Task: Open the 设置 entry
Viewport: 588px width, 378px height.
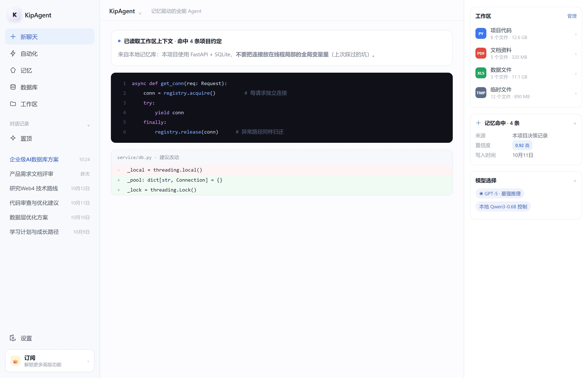Action: tap(50, 338)
